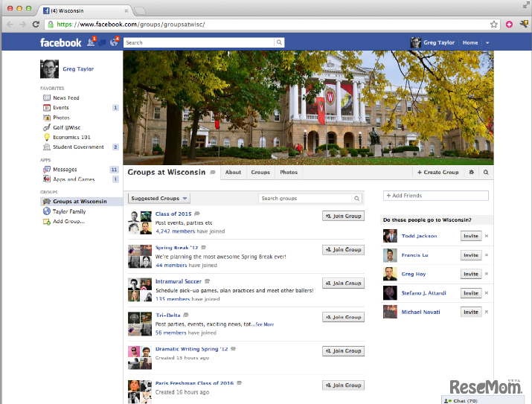Open the Photos tab

(x=289, y=173)
